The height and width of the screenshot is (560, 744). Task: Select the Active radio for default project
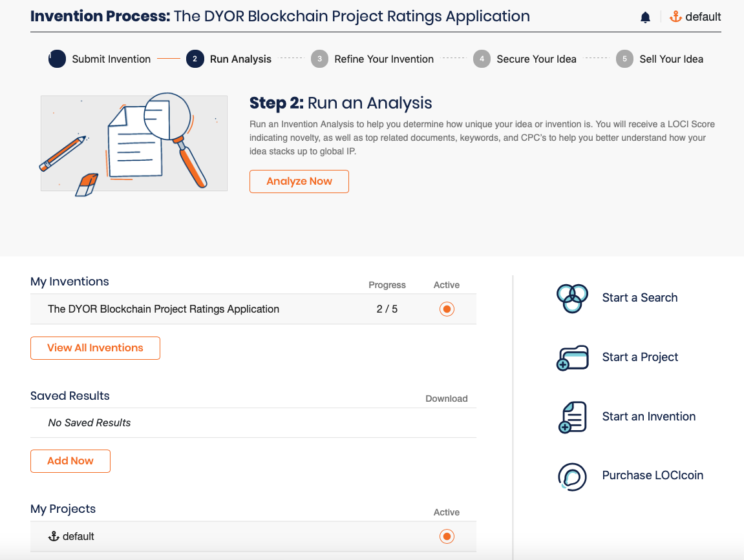click(x=447, y=536)
